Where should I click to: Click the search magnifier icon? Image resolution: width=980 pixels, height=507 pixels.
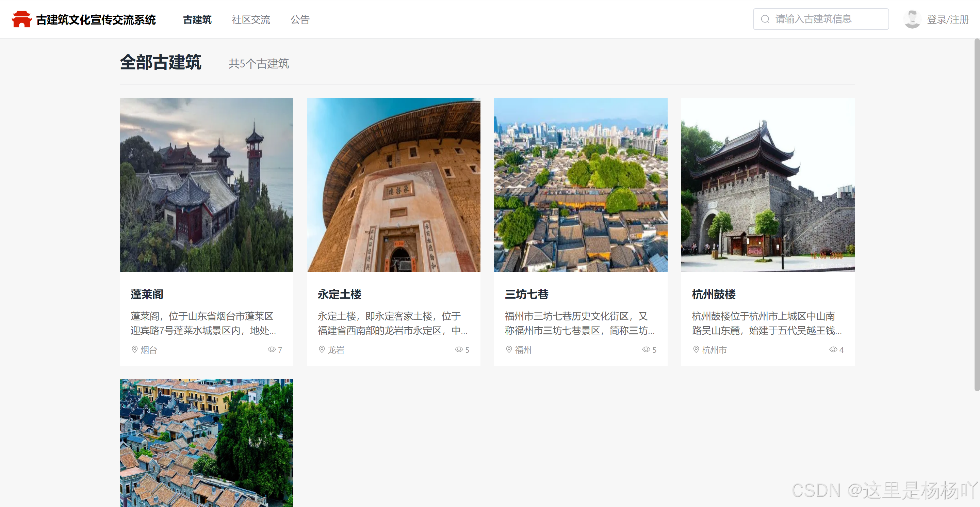(x=765, y=19)
